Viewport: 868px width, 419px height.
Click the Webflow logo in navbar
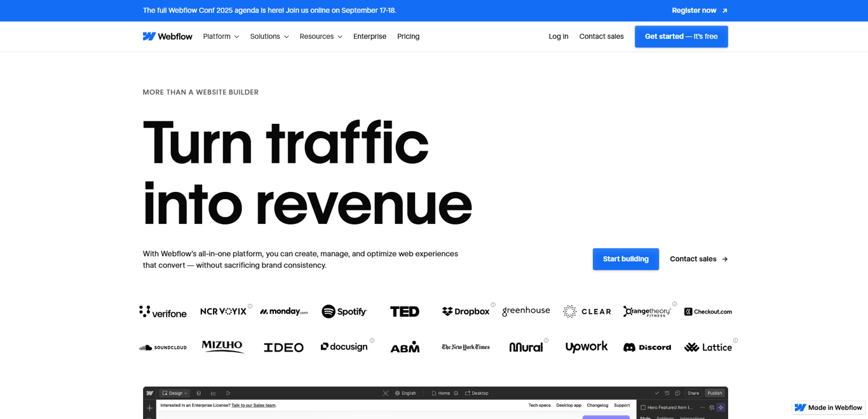tap(167, 36)
